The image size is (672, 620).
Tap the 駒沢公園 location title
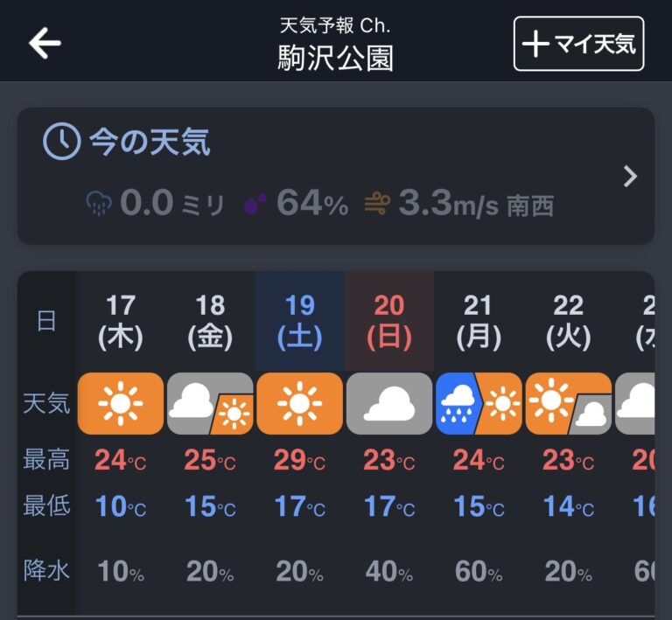tap(336, 59)
